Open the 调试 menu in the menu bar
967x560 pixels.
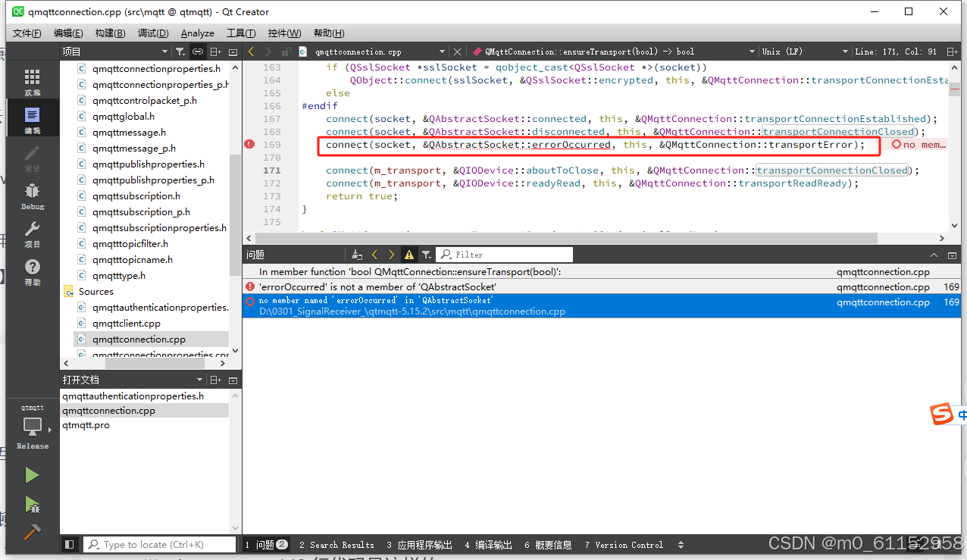click(154, 33)
